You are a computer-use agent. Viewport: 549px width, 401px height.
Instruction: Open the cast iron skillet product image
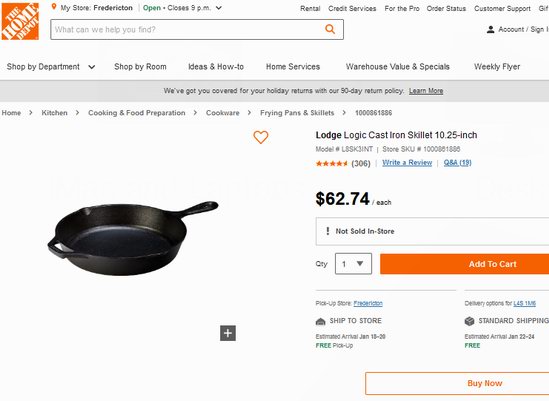(133, 238)
